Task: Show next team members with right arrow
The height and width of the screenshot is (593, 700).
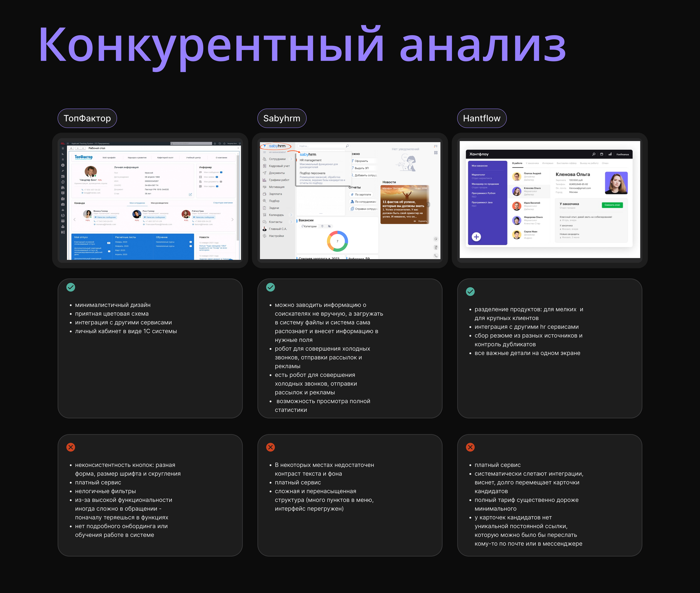Action: click(x=232, y=220)
